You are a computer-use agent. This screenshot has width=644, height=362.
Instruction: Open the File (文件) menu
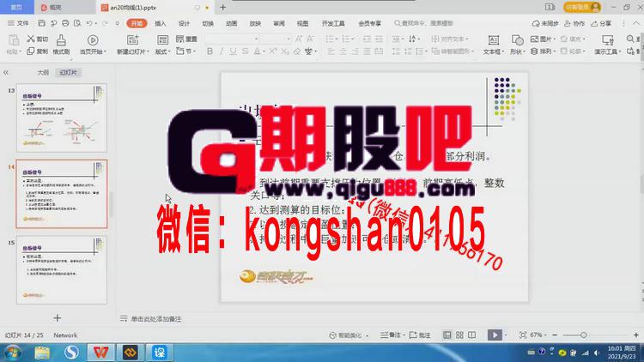19,23
